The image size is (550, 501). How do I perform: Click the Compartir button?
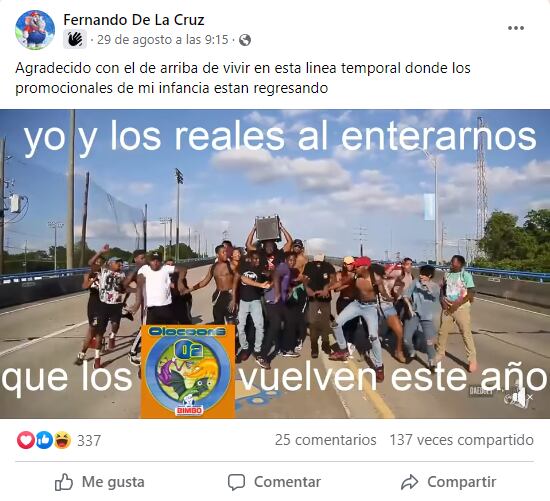click(449, 482)
